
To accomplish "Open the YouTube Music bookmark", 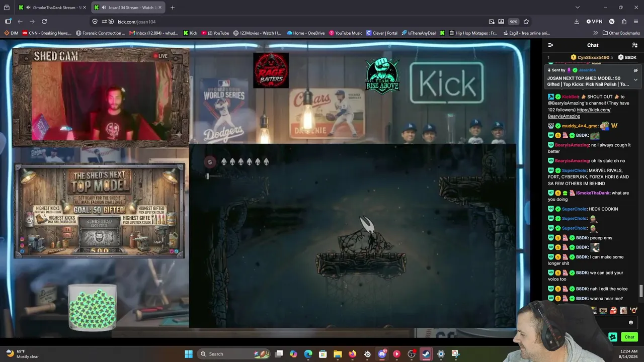I will [x=346, y=33].
